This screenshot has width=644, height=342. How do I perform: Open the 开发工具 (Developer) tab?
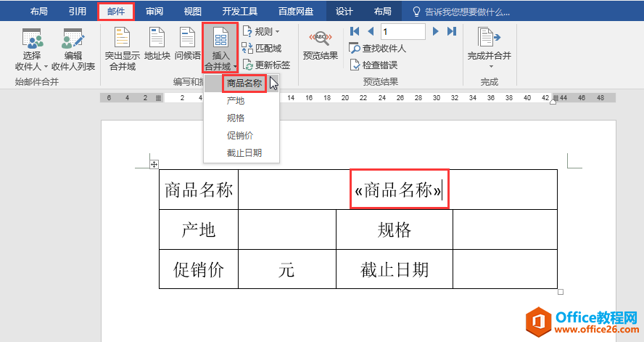click(x=239, y=12)
